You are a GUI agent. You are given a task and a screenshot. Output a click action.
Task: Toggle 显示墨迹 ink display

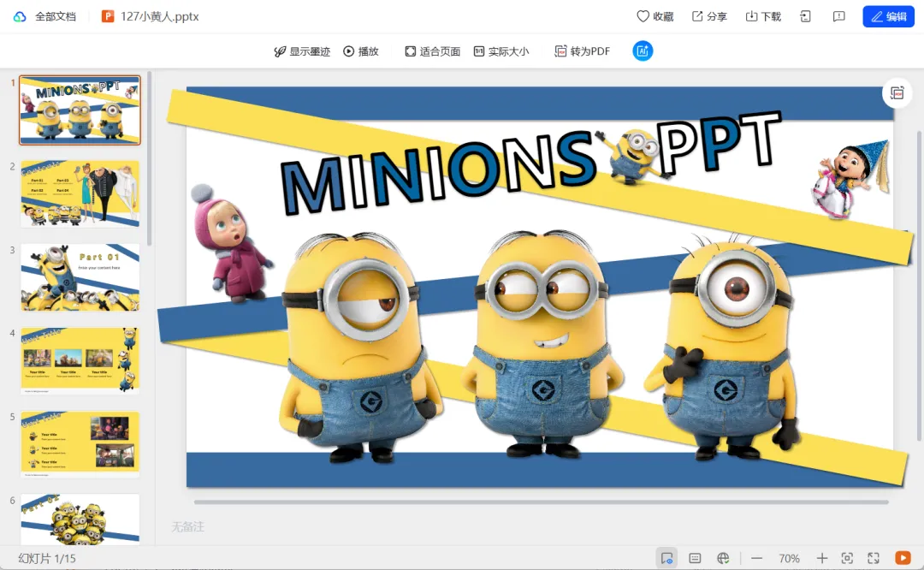click(302, 51)
